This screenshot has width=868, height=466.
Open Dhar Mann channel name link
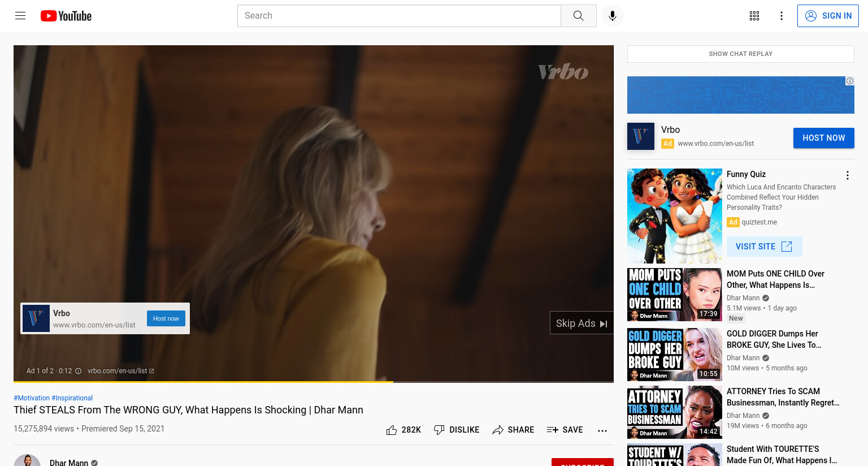point(69,463)
